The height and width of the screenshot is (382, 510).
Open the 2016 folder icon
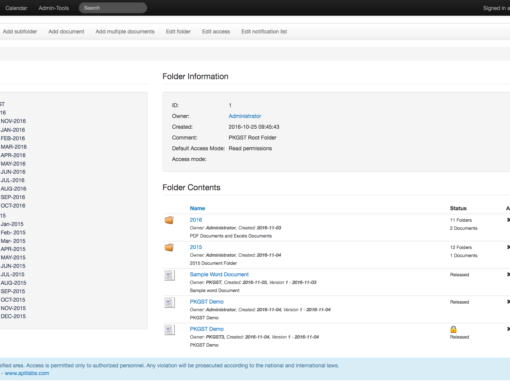pos(169,220)
